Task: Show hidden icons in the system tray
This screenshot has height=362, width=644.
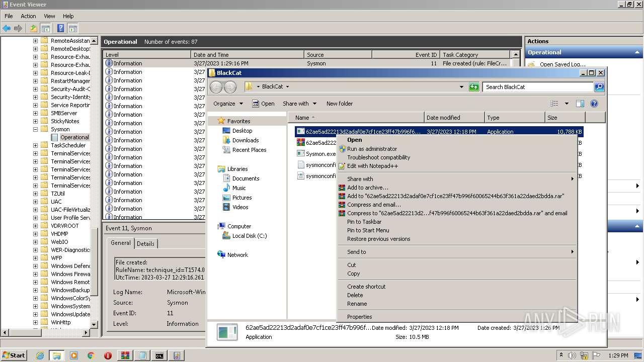Action: coord(561,355)
